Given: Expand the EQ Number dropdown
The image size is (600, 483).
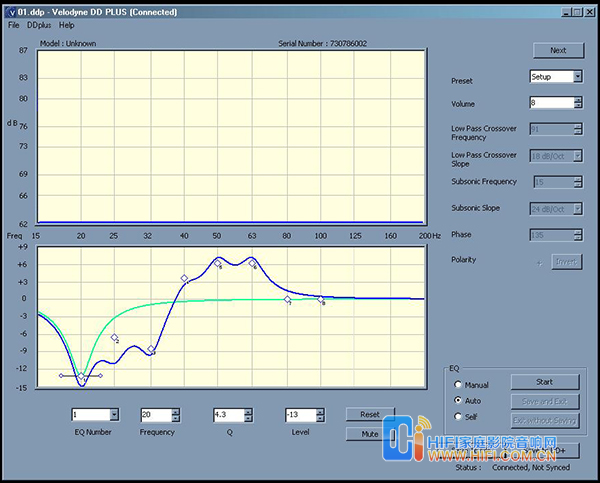Looking at the screenshot, I should (x=113, y=414).
